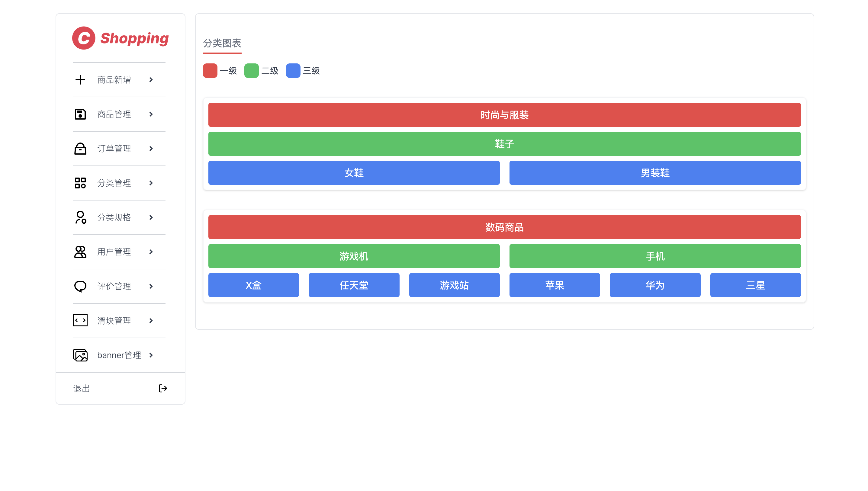Image resolution: width=868 pixels, height=491 pixels.
Task: Click the red 一级 legend swatch
Action: pyautogui.click(x=210, y=71)
